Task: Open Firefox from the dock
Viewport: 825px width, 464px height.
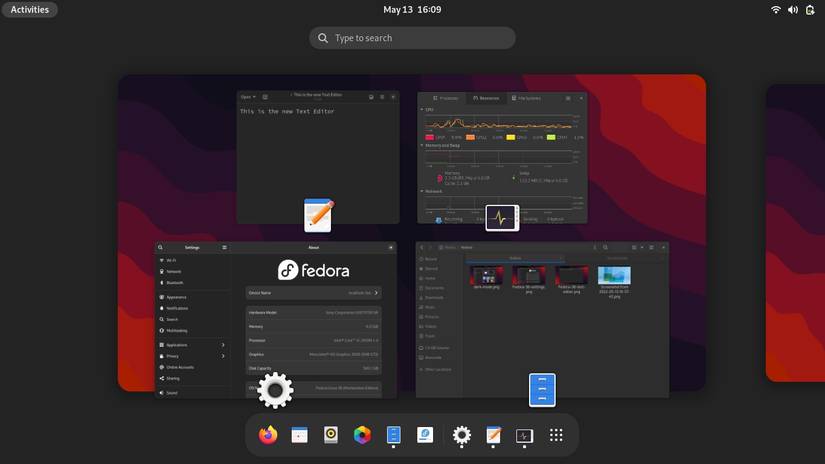Action: [x=268, y=435]
